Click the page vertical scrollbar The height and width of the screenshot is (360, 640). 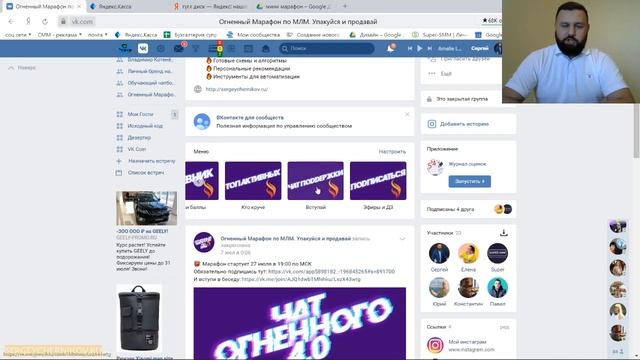point(636,131)
